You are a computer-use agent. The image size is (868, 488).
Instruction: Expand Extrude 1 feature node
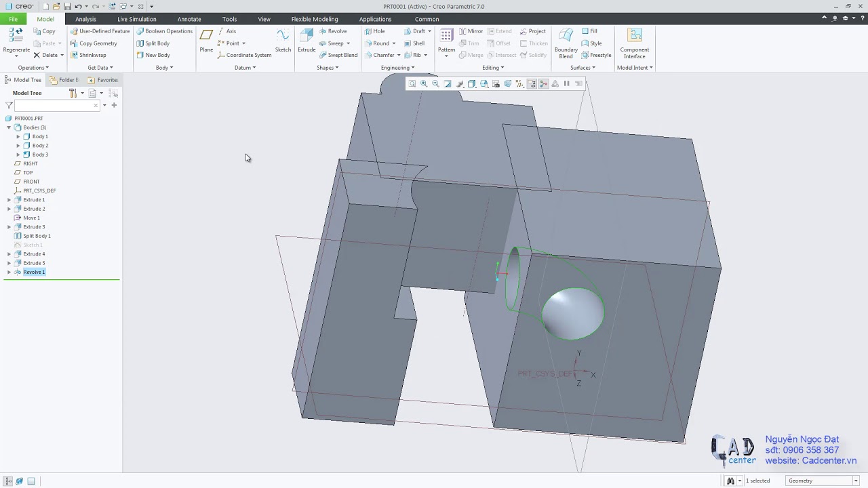click(9, 200)
